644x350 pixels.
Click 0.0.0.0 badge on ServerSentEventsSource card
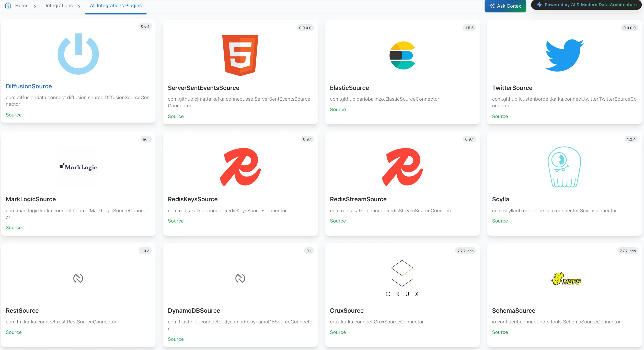(x=305, y=28)
